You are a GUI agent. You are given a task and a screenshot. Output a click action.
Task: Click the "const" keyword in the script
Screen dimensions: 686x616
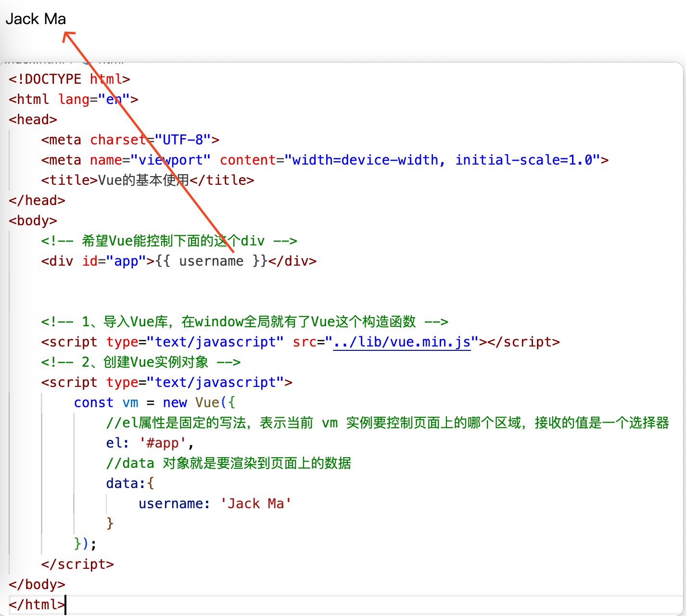coord(93,403)
